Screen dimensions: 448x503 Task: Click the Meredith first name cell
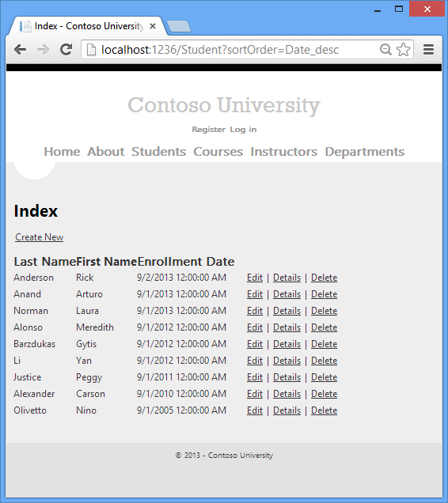click(x=95, y=327)
